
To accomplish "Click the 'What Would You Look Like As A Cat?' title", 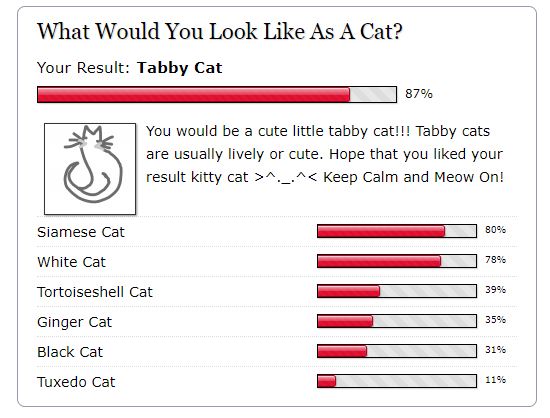I will 220,31.
